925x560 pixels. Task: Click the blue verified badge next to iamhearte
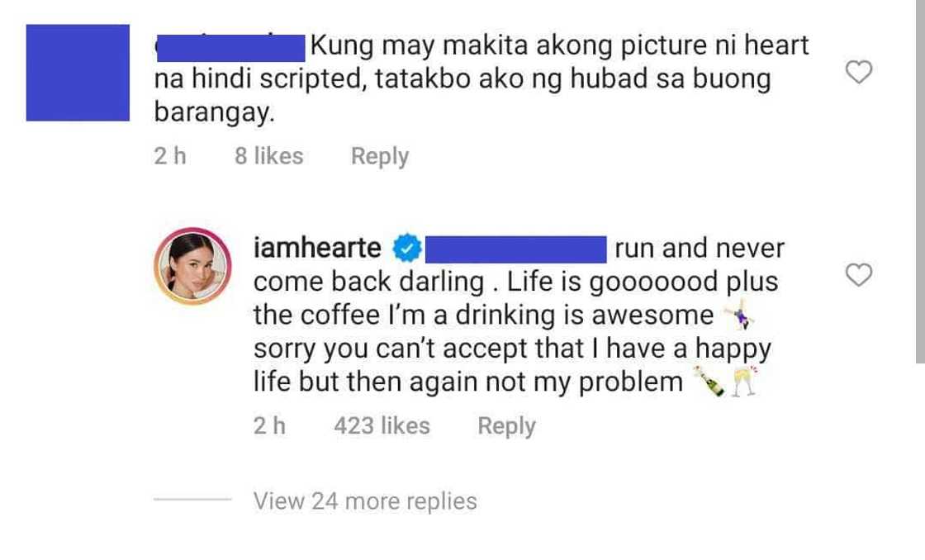(407, 249)
